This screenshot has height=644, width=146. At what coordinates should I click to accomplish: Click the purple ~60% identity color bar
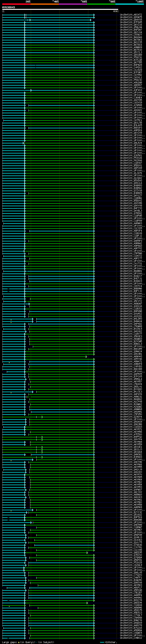[x=73, y=4]
